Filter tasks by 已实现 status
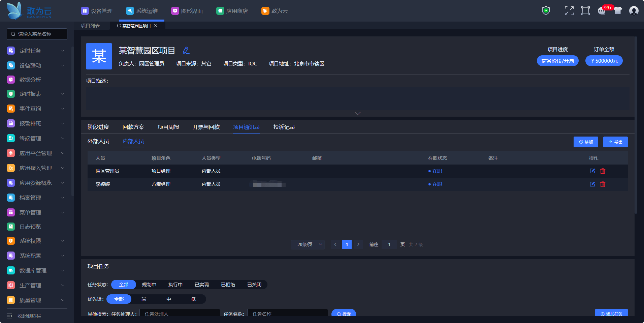Viewport: 644px width, 323px height. click(x=202, y=285)
